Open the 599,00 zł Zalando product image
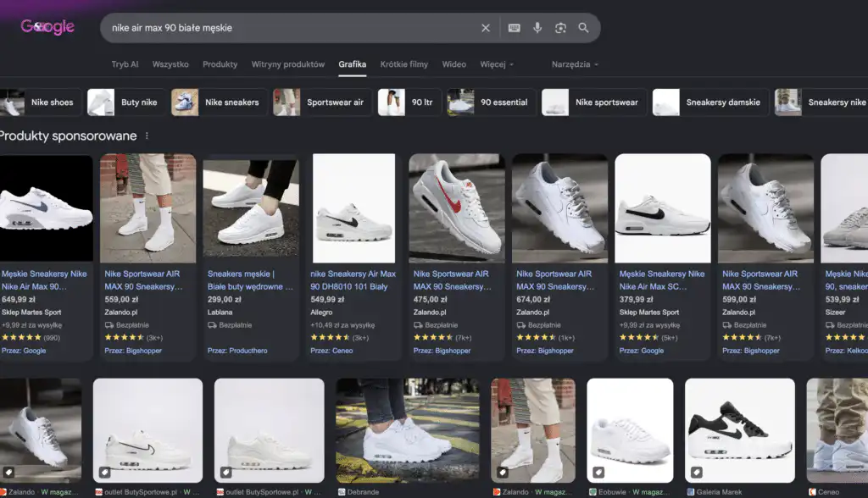Viewport: 868px width, 498px height. pyautogui.click(x=765, y=208)
